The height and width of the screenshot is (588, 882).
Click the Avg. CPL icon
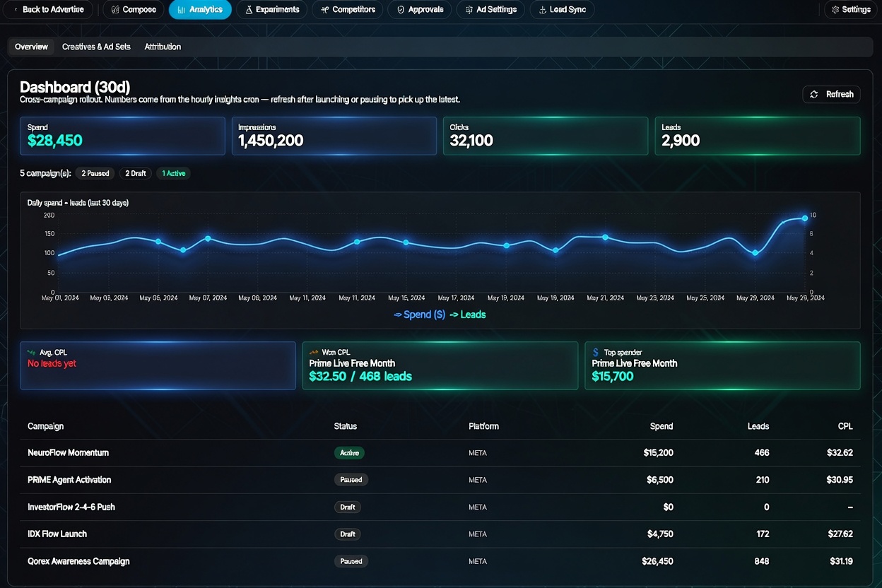[31, 352]
